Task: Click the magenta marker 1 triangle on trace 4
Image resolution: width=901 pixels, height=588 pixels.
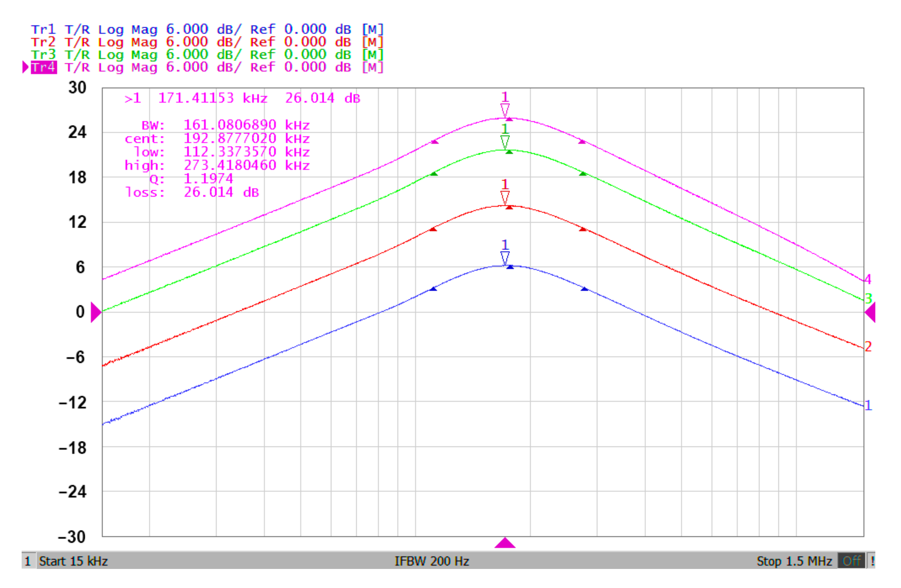Action: pyautogui.click(x=505, y=110)
